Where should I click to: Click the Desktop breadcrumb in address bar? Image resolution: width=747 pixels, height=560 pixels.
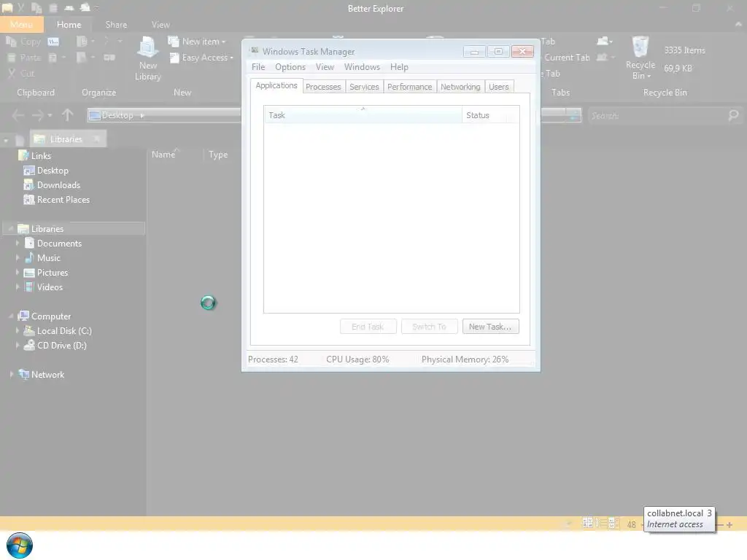coord(117,115)
